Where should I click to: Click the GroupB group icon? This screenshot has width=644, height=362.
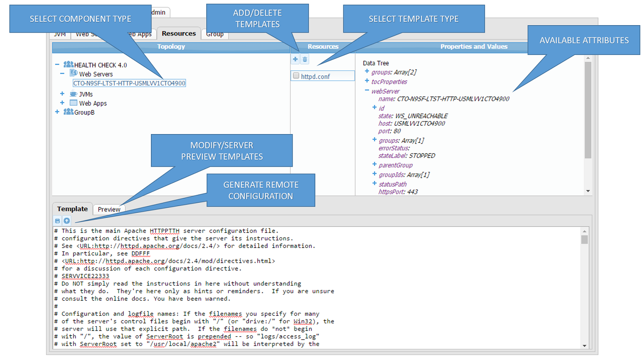tap(68, 111)
